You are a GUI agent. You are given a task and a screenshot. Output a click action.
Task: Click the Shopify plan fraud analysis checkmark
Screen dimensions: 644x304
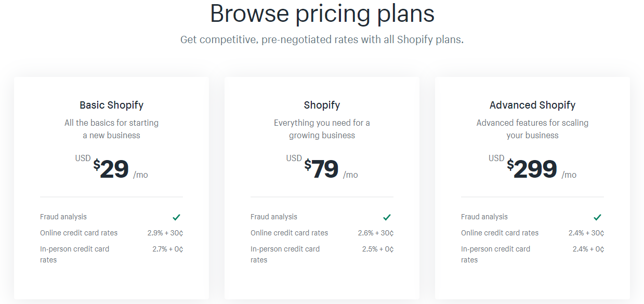pos(387,217)
